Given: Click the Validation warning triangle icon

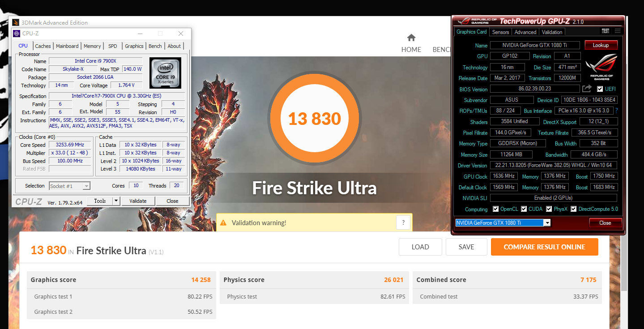Looking at the screenshot, I should [223, 222].
